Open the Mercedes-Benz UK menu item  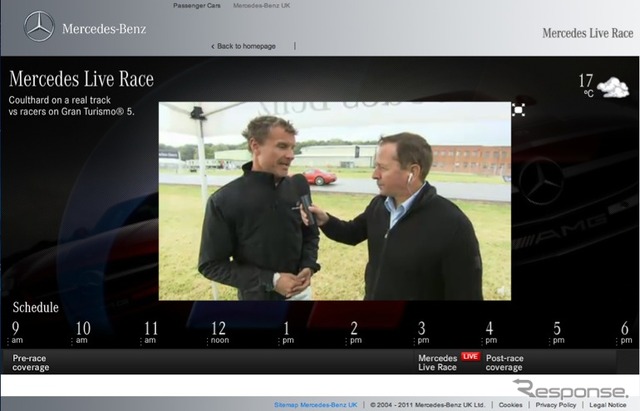(262, 6)
